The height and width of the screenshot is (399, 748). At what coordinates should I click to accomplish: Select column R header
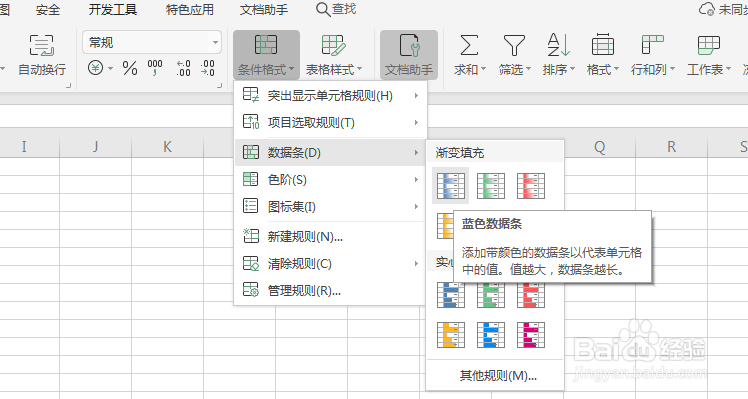click(671, 147)
